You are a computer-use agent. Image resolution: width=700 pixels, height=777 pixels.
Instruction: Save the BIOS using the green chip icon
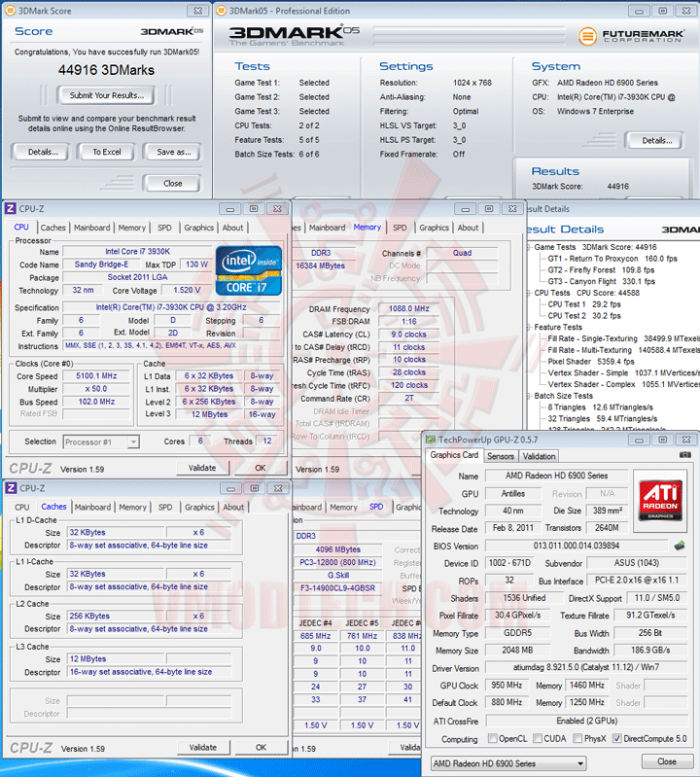click(680, 546)
